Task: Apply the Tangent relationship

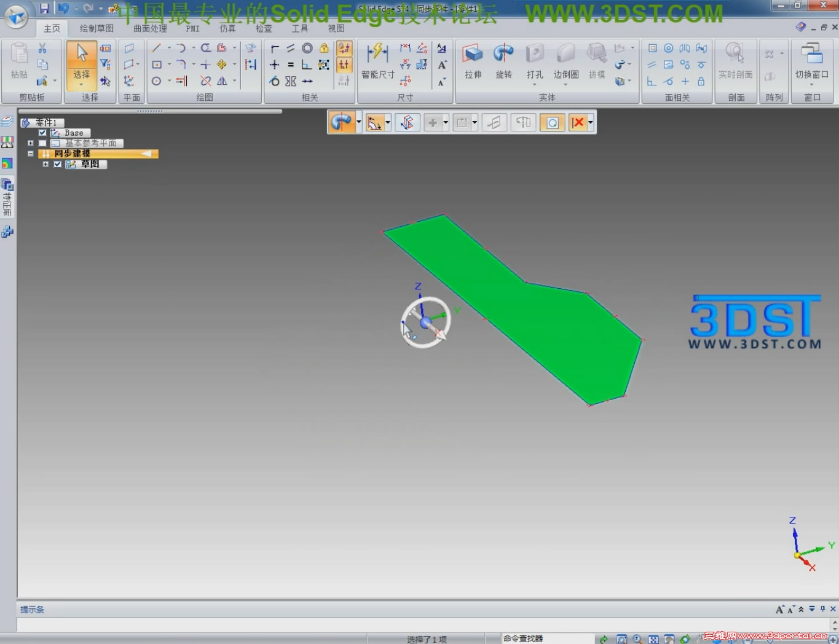Action: [275, 81]
